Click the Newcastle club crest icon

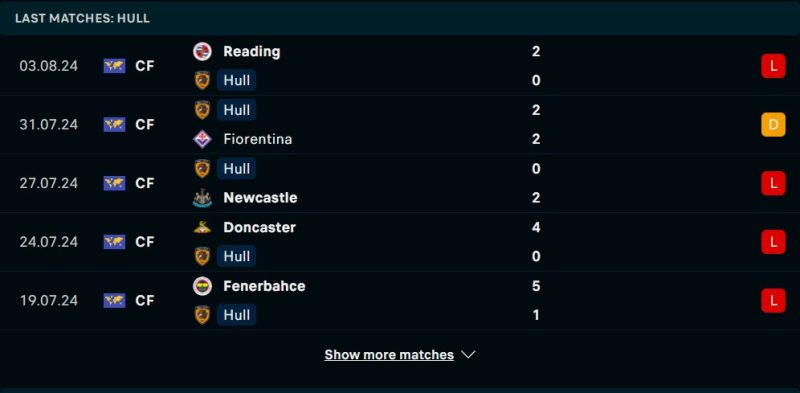tap(202, 198)
